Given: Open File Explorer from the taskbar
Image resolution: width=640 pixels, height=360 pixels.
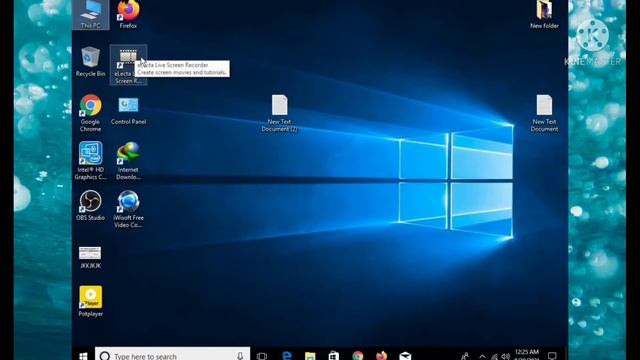Looking at the screenshot, I should (x=310, y=356).
